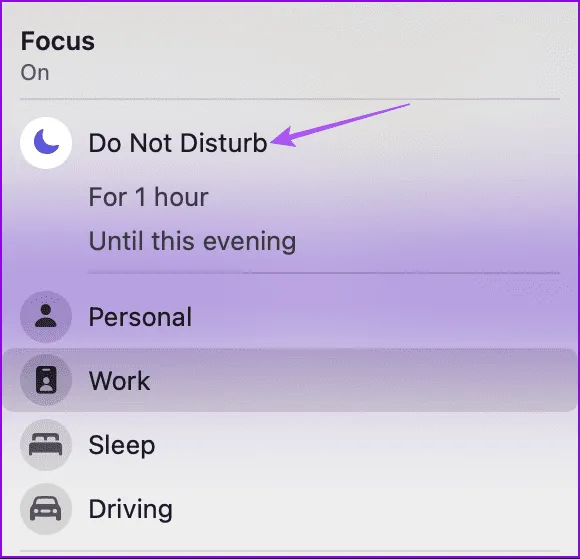580x559 pixels.
Task: Select the Sleep focus bed icon
Action: pyautogui.click(x=46, y=445)
